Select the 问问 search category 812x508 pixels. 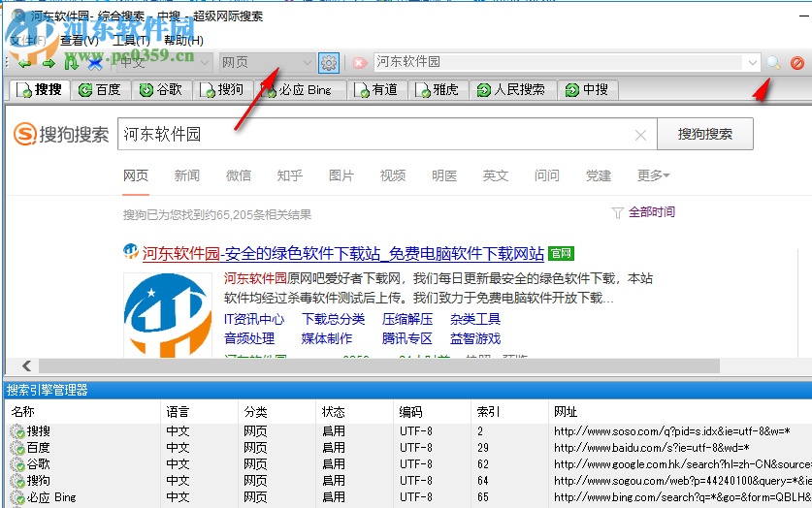[547, 175]
